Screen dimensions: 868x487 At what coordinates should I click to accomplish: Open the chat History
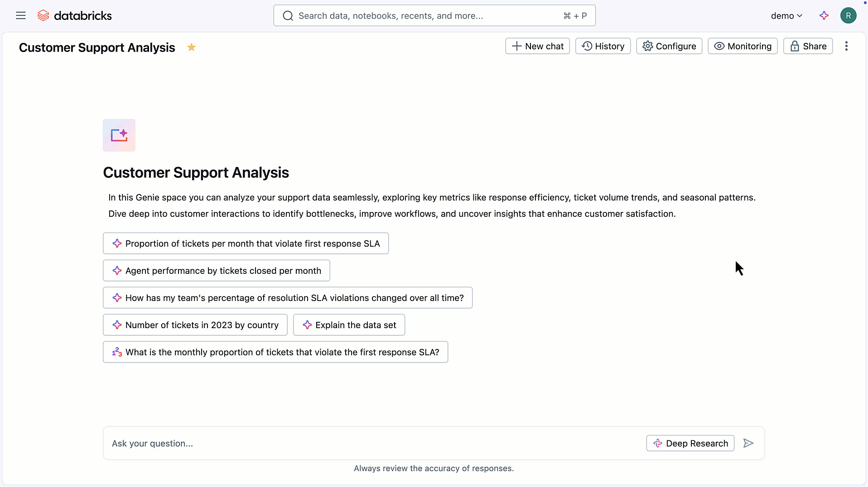(x=603, y=46)
